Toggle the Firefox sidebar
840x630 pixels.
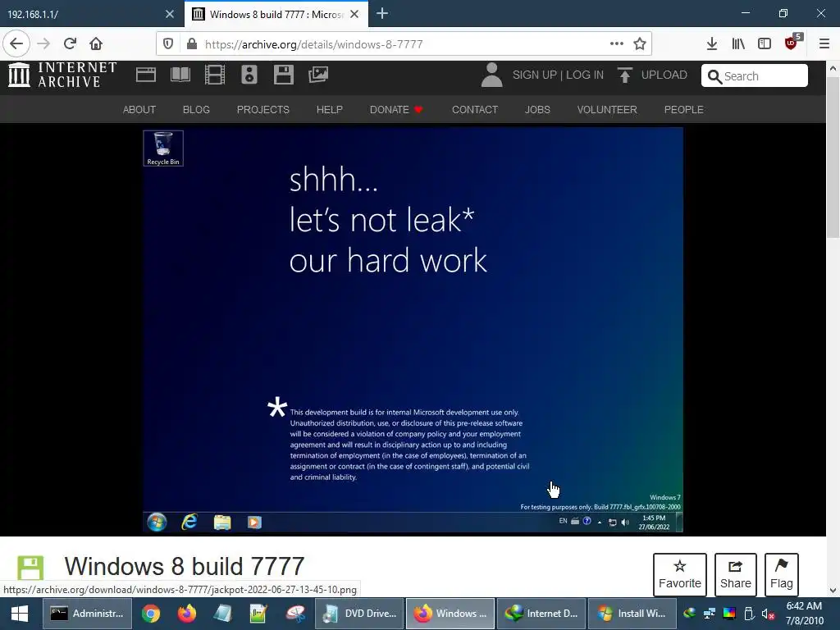coord(765,44)
